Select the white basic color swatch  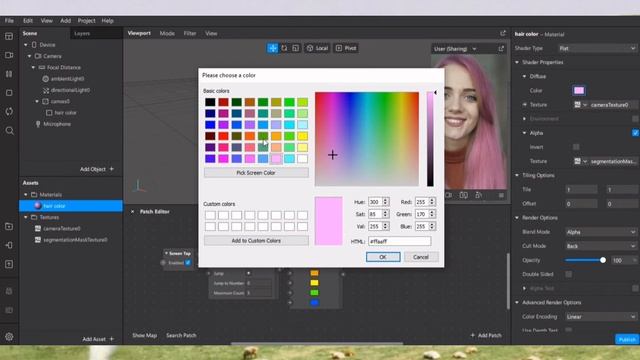pyautogui.click(x=302, y=158)
